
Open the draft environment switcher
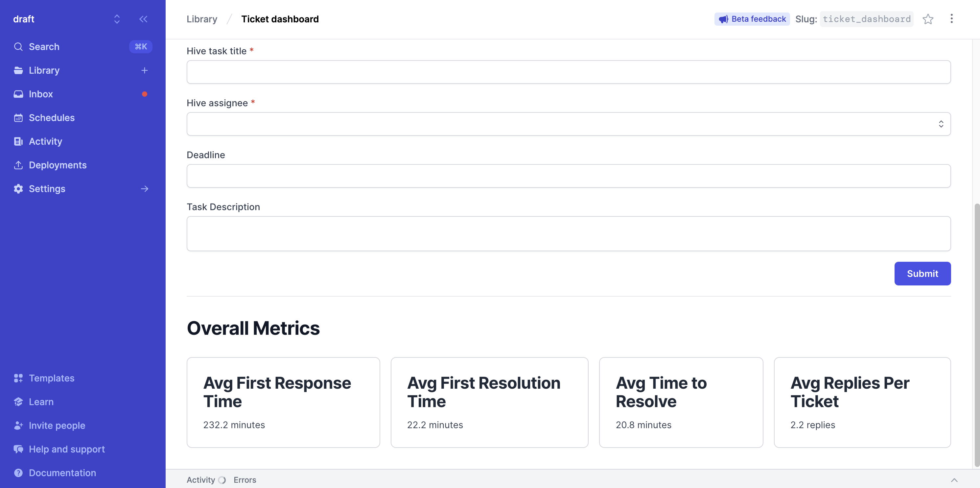coord(117,19)
